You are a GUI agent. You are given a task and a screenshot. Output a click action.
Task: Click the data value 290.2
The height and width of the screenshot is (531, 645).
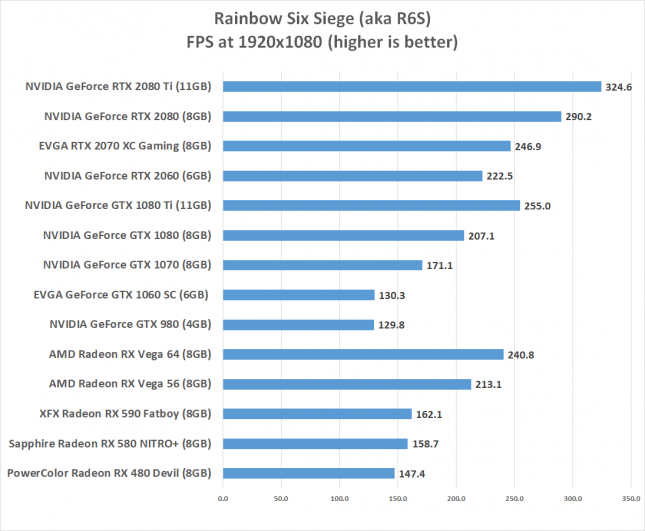click(x=578, y=117)
